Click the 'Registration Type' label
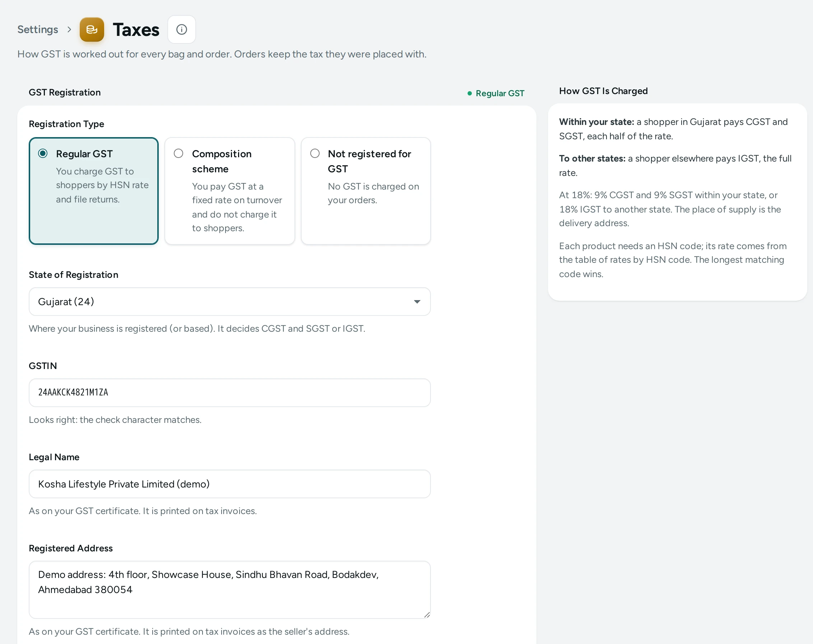This screenshot has height=644, width=813. [66, 124]
